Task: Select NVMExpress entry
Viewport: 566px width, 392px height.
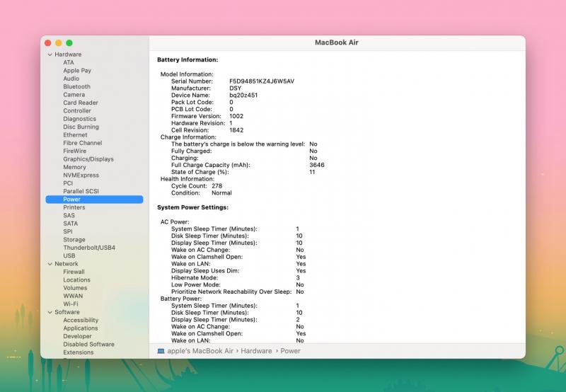Action: tap(81, 175)
